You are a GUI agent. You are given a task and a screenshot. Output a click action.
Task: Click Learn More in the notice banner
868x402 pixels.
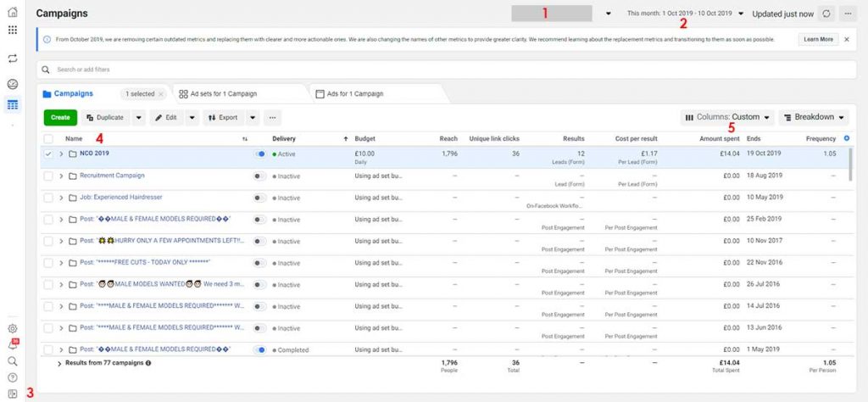coord(818,39)
